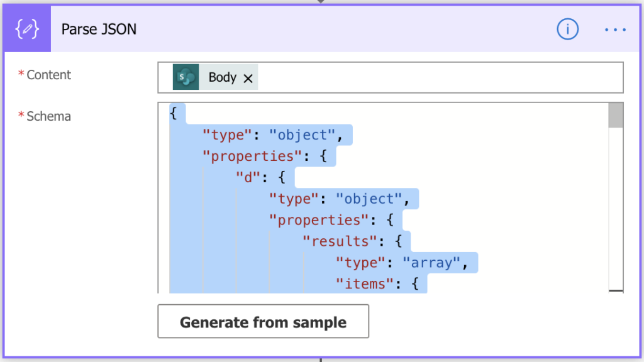Click the SharePoint icon in Body token

pos(186,77)
